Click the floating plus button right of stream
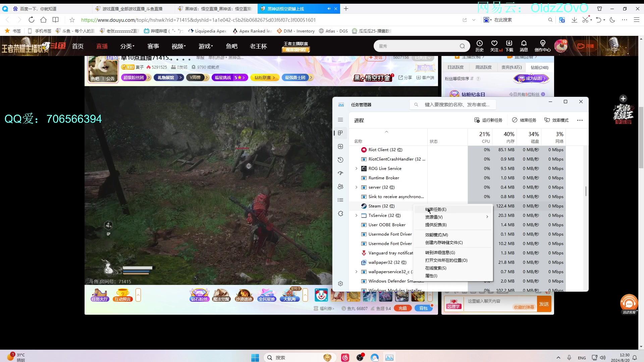This screenshot has width=644, height=362. click(623, 99)
